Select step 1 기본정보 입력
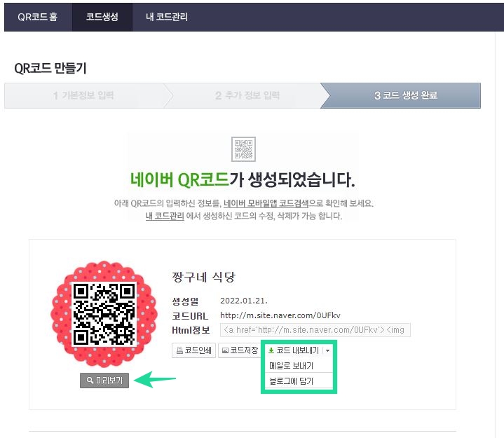Viewport: 504px width, 438px height. tap(83, 95)
